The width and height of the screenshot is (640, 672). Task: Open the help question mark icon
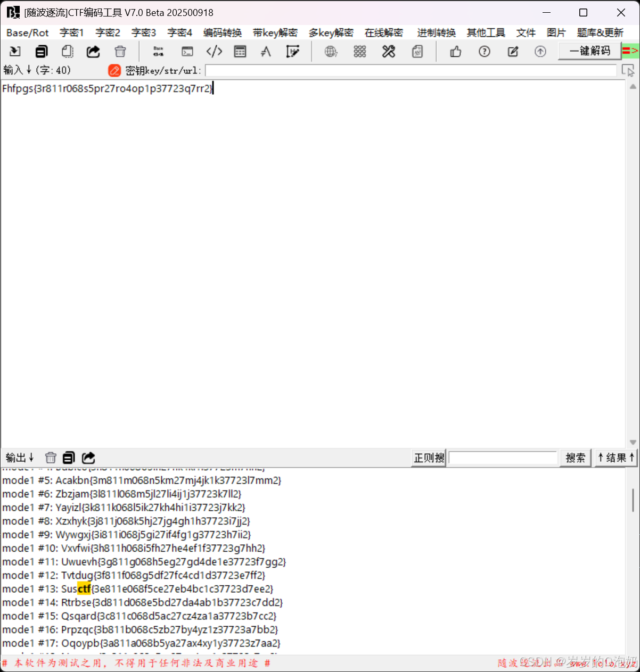coord(484,51)
